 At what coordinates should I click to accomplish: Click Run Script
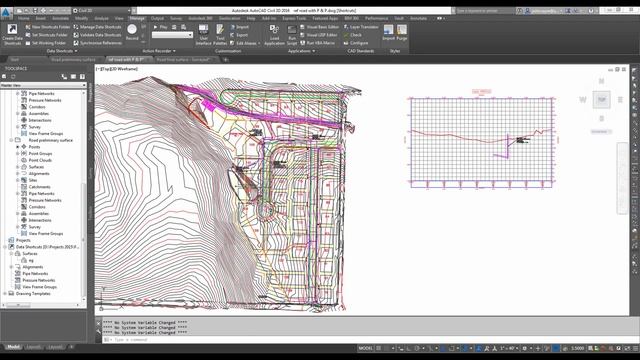(x=292, y=35)
